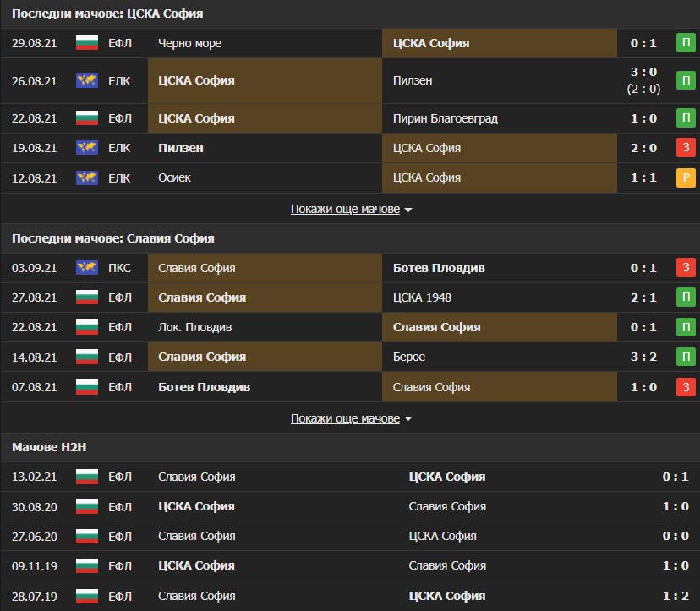Click the Bulgarian flag in the 07.08.21 row
Image resolution: width=700 pixels, height=611 pixels.
(87, 387)
